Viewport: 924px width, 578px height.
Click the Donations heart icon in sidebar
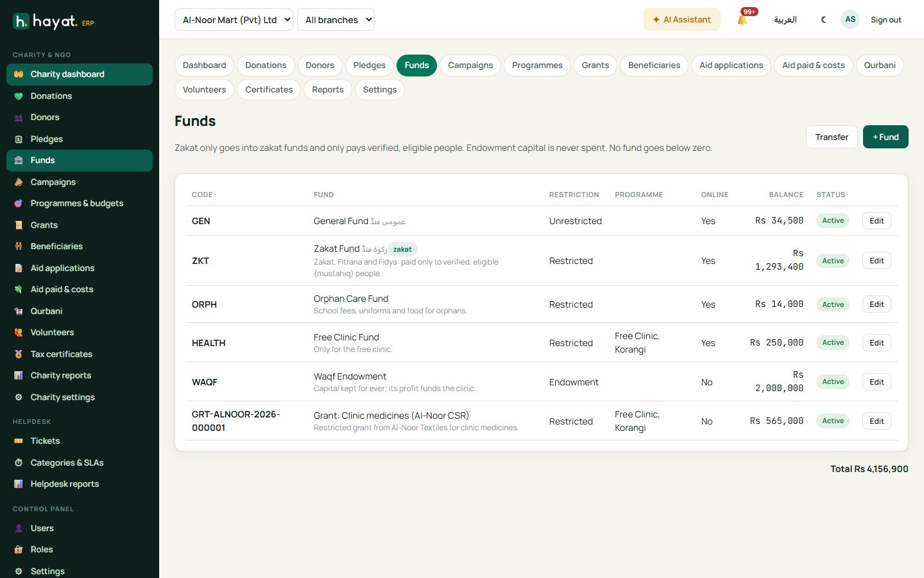point(19,96)
